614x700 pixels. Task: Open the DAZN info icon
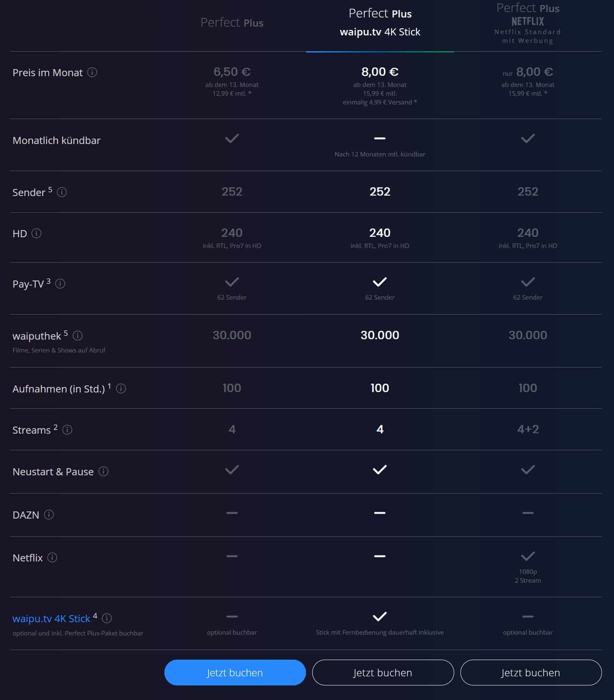pos(49,515)
